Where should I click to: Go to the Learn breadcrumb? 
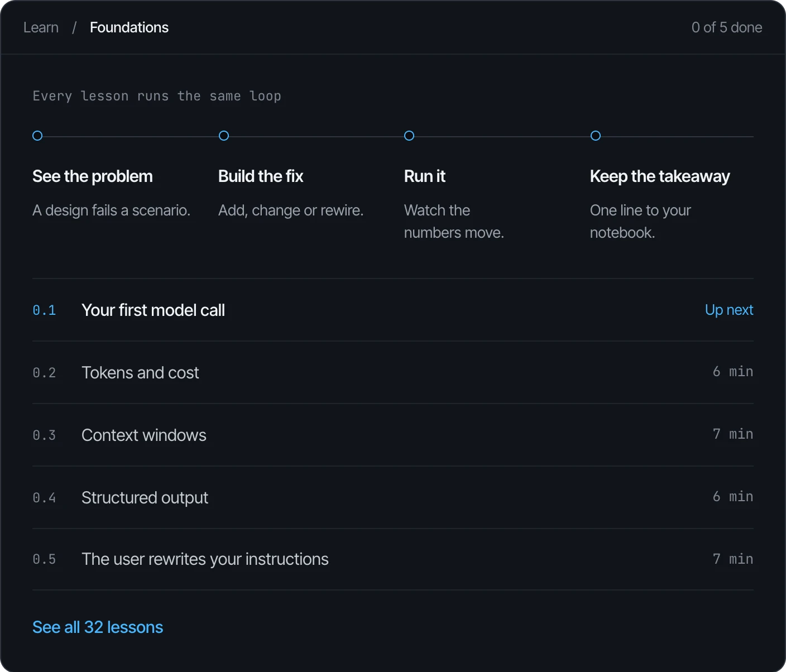click(41, 27)
